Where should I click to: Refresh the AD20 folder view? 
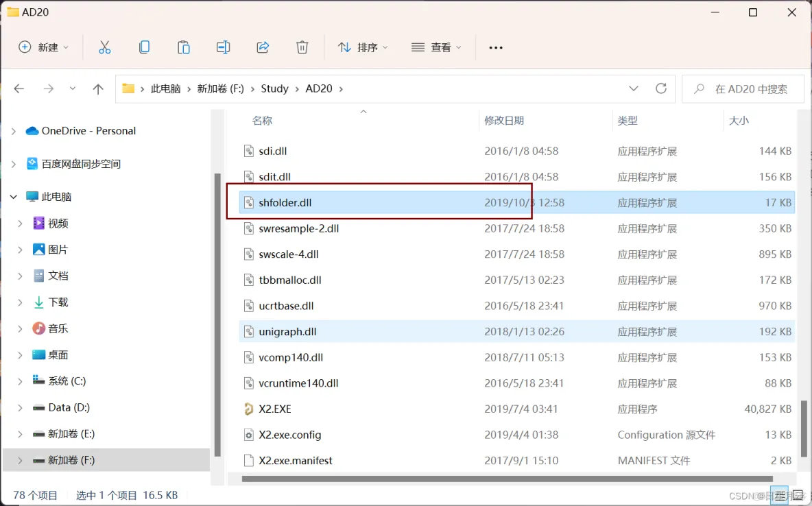coord(661,88)
